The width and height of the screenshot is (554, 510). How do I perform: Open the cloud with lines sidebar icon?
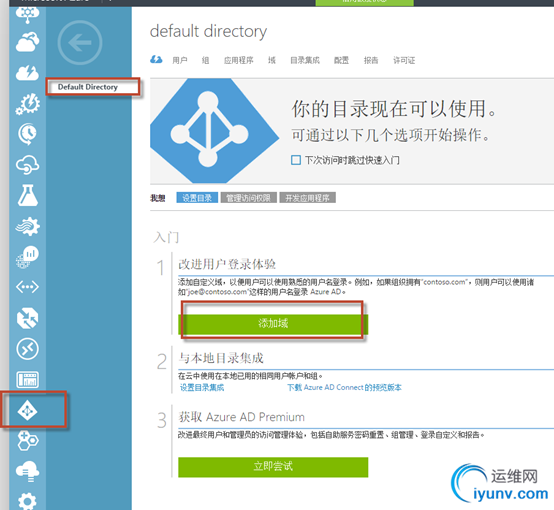(x=28, y=471)
